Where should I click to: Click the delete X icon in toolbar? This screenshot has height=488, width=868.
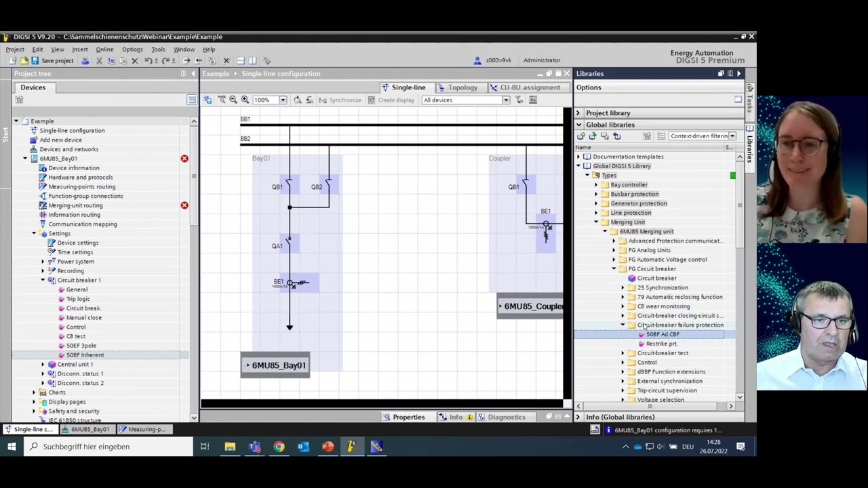[x=134, y=60]
